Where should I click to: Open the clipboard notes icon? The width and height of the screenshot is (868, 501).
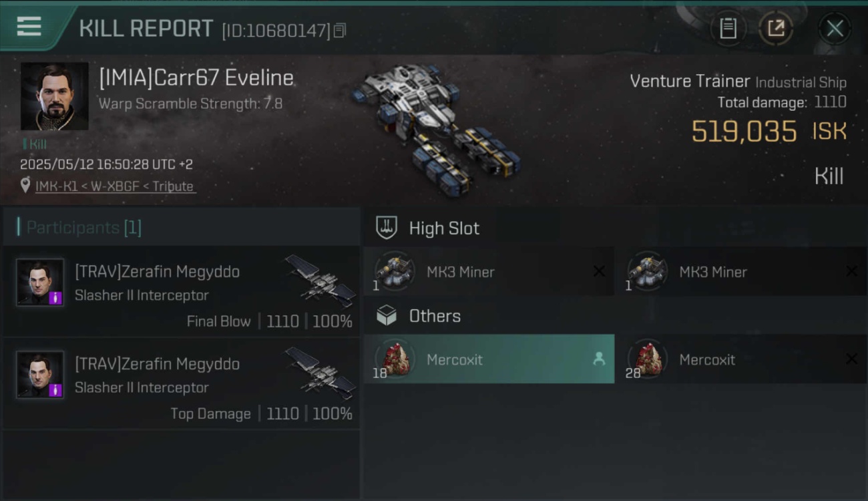point(728,28)
